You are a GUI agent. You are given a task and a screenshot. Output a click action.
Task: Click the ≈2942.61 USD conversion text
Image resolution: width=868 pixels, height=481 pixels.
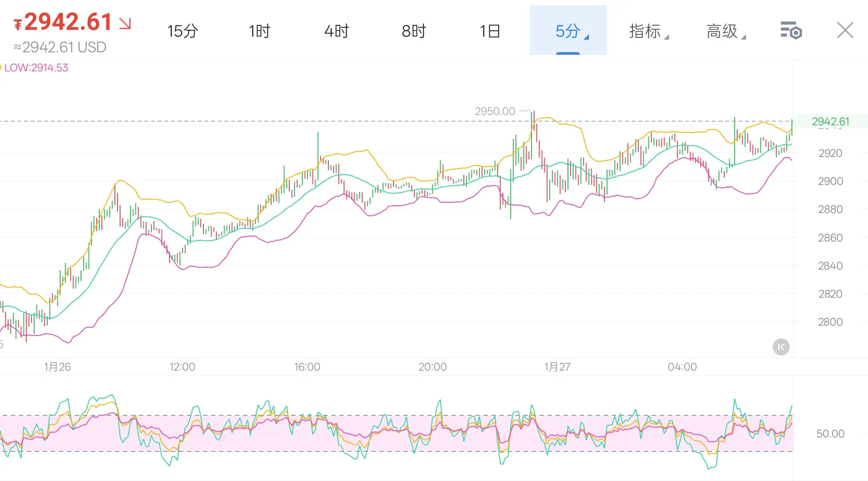point(60,47)
